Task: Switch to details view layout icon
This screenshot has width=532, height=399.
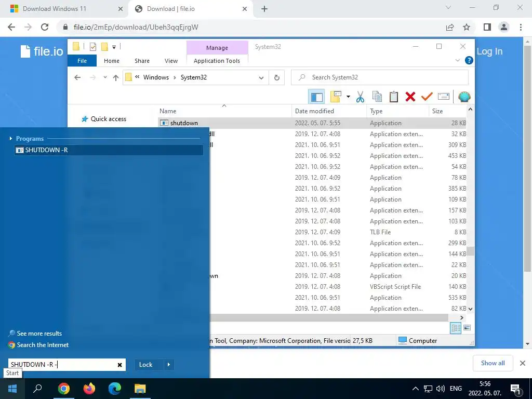Action: click(456, 328)
